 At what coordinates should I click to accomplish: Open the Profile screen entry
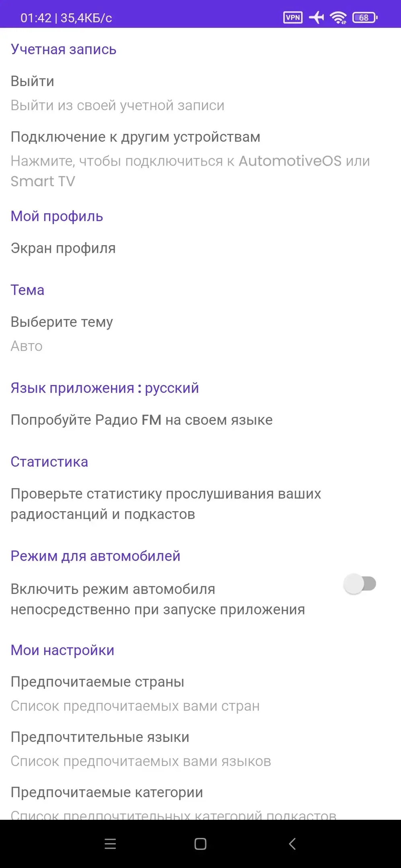63,248
